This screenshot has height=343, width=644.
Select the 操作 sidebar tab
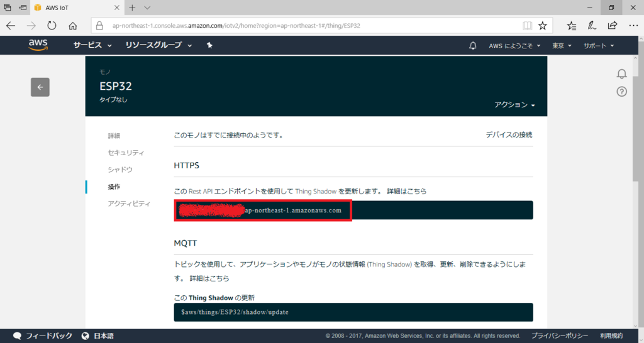click(x=114, y=187)
